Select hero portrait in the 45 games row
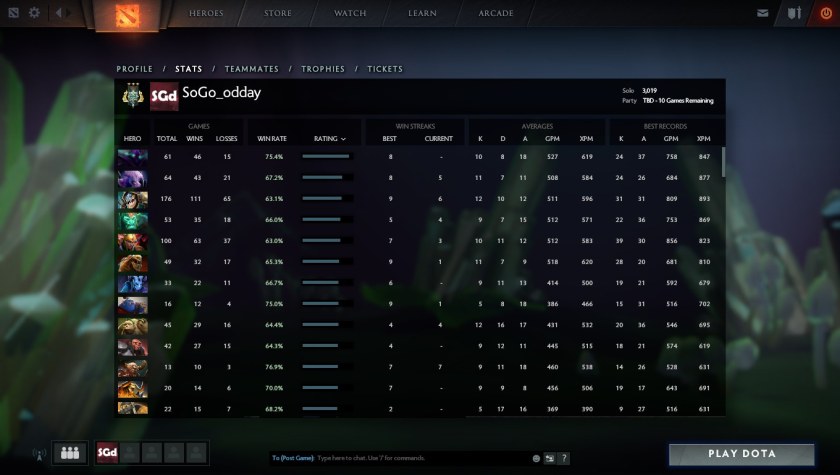The height and width of the screenshot is (475, 840). [132, 326]
